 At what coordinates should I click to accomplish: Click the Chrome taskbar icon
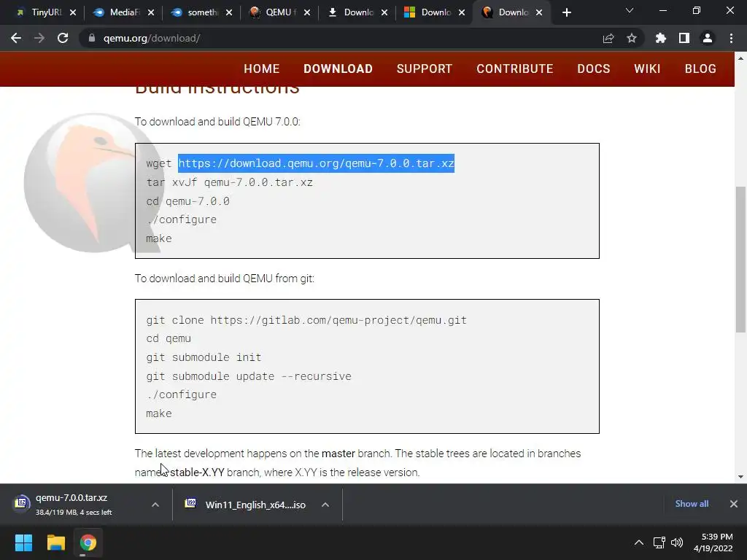point(88,542)
